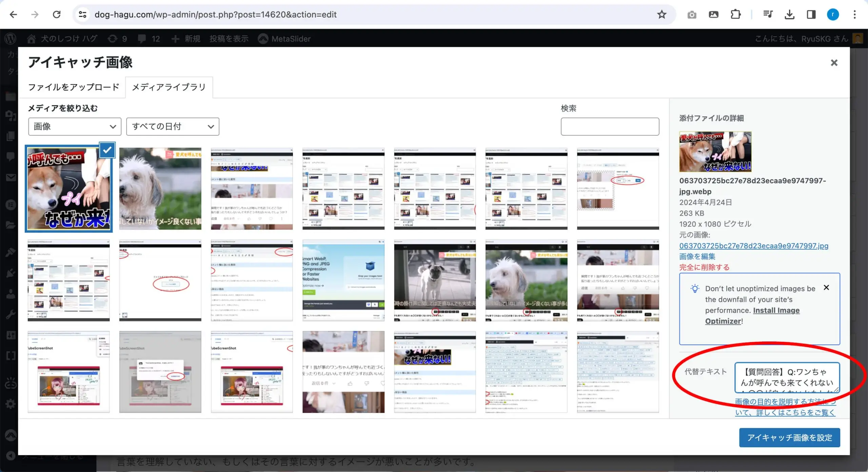Click the Install Image Optimizer link
The image size is (868, 472).
(752, 315)
